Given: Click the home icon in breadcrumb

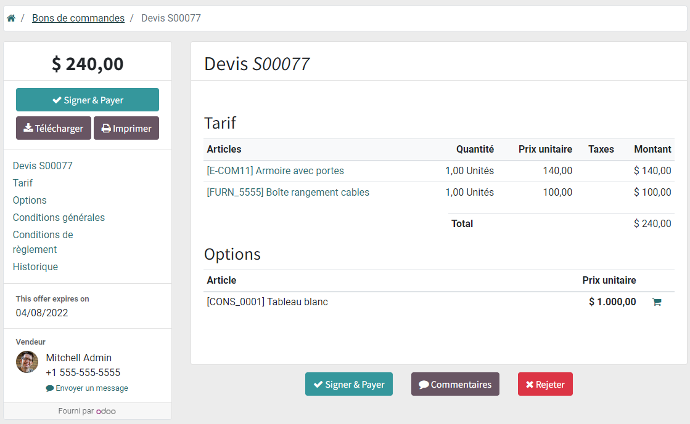Looking at the screenshot, I should [x=11, y=18].
